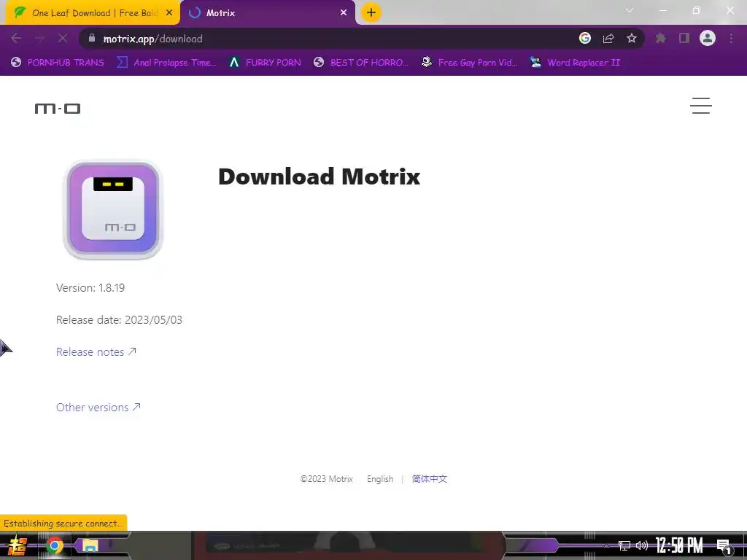Open the BEST OF HORRO... bookmark
This screenshot has height=560, width=747.
click(361, 63)
